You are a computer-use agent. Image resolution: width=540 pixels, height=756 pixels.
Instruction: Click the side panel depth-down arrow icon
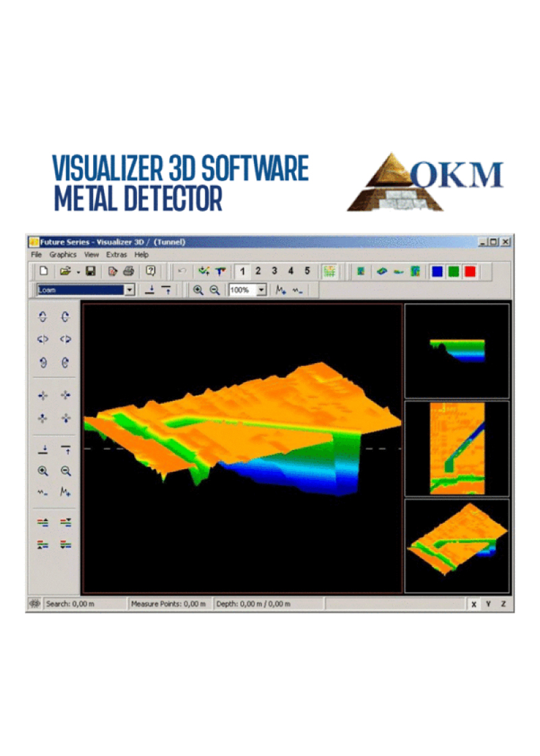[43, 450]
